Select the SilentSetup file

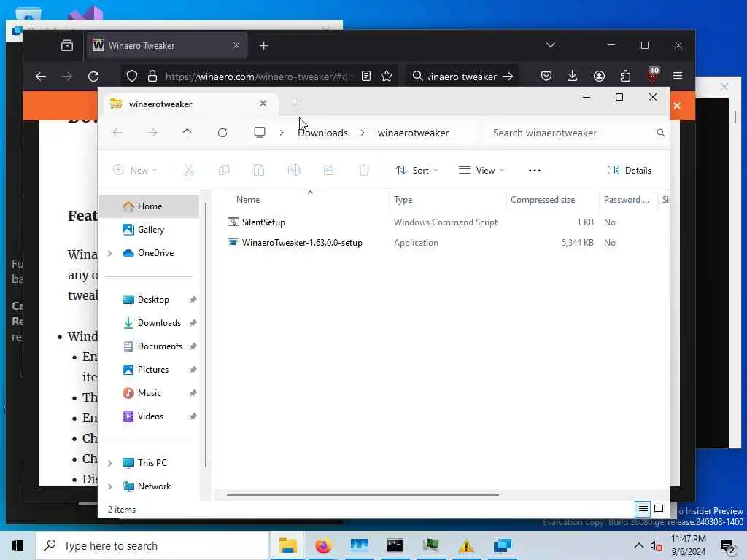click(x=263, y=222)
